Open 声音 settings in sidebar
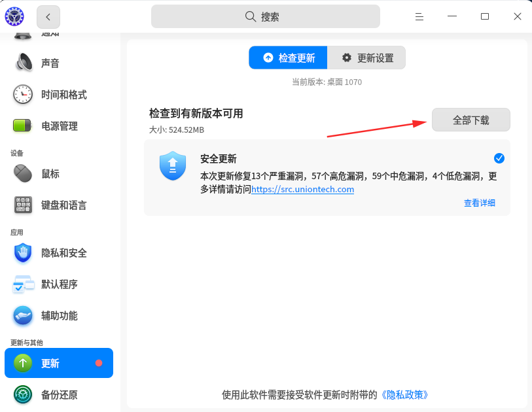 [x=59, y=63]
